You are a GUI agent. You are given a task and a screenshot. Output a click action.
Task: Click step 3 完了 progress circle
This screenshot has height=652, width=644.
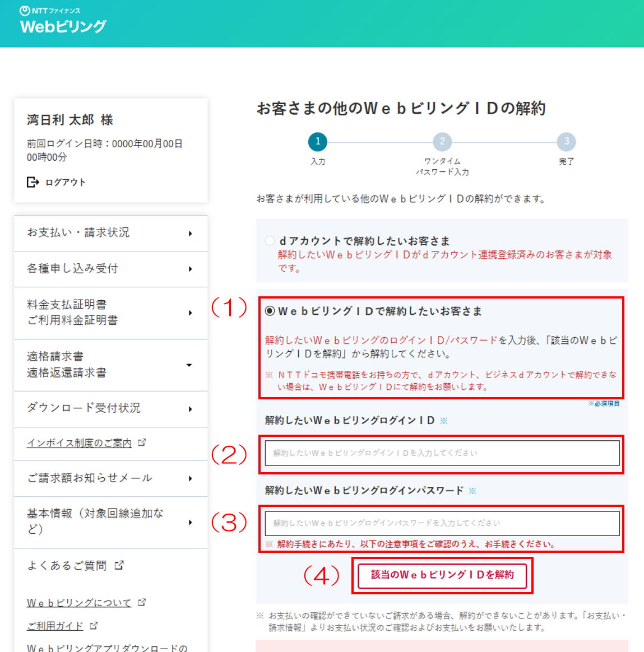(566, 142)
